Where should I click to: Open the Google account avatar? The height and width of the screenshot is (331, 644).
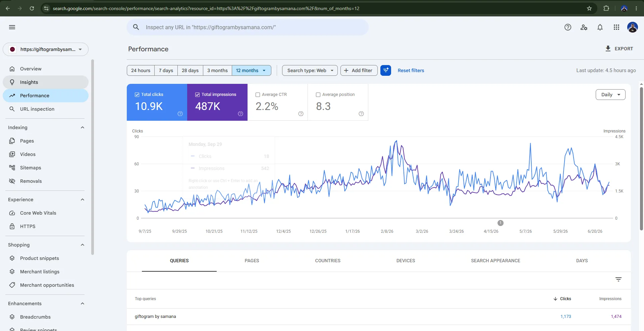click(633, 27)
